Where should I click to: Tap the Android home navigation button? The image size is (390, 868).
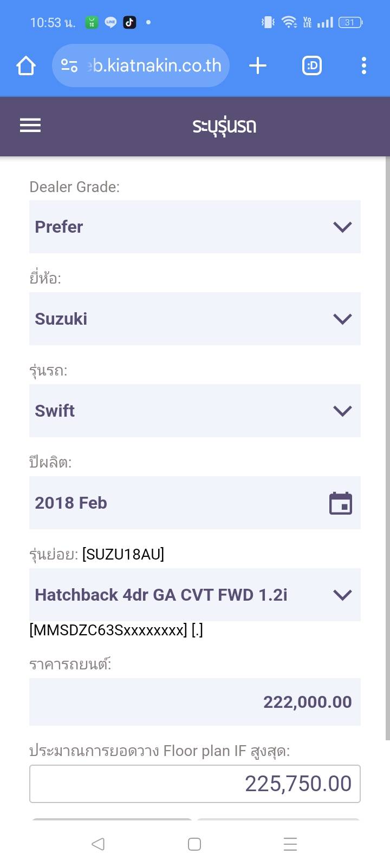pyautogui.click(x=194, y=844)
